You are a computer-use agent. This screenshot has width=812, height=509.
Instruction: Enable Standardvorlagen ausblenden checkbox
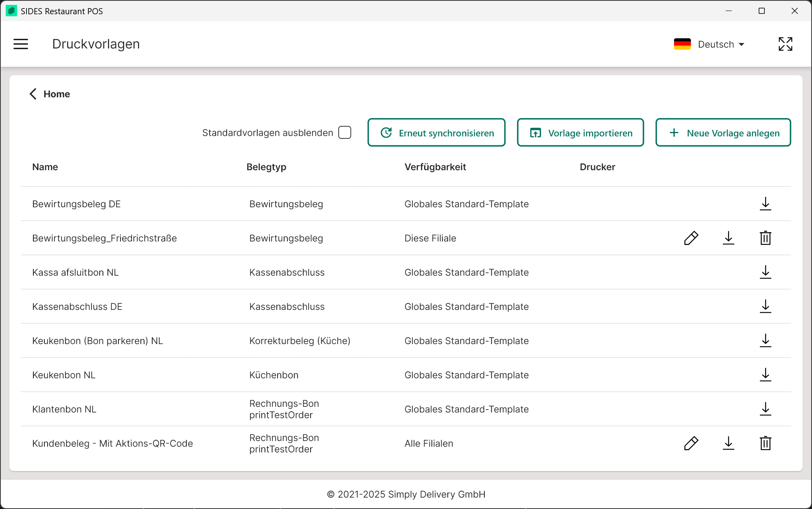coord(345,133)
